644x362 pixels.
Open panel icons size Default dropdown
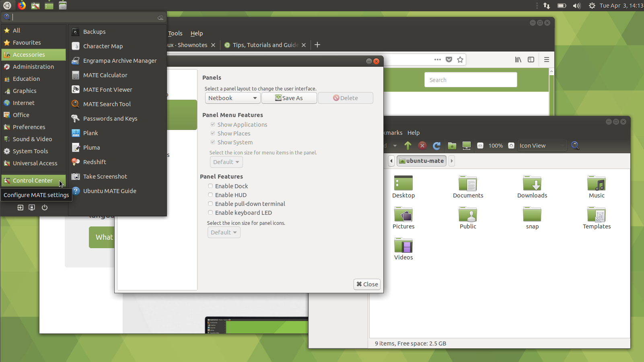[224, 232]
